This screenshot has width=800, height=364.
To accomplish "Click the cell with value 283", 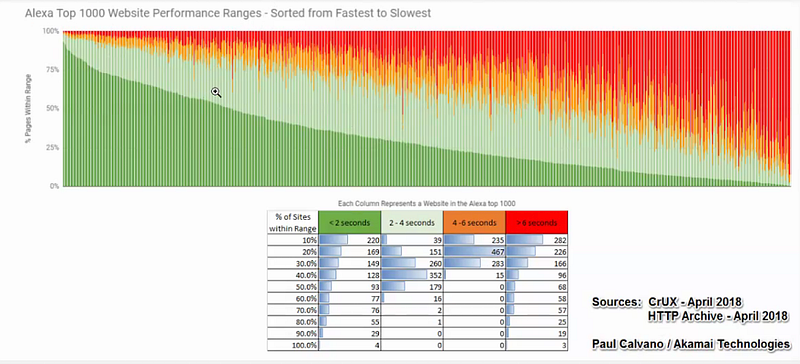I will (474, 263).
